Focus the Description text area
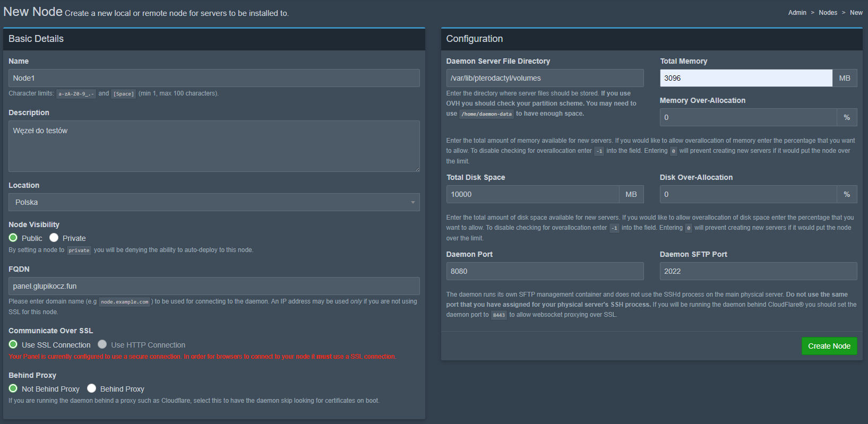Viewport: 868px width, 424px height. (x=214, y=146)
